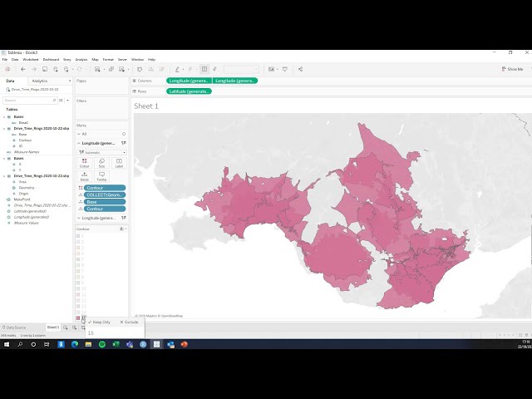Open the Colour mark card

point(84,163)
